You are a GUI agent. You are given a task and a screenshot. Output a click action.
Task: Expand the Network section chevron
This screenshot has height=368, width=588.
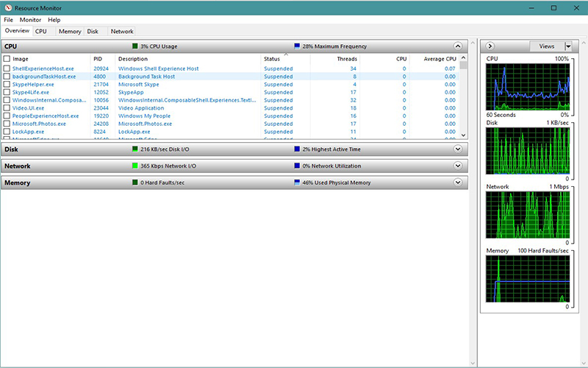[457, 166]
